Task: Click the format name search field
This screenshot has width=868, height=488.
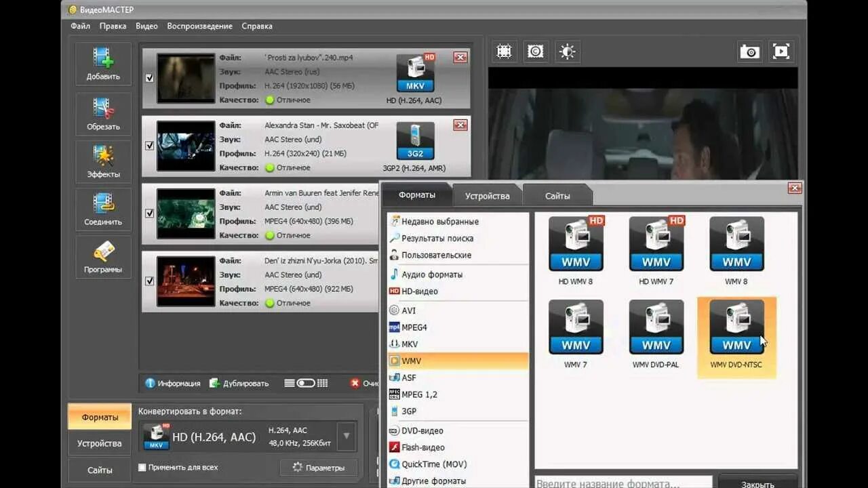Action: click(x=623, y=483)
